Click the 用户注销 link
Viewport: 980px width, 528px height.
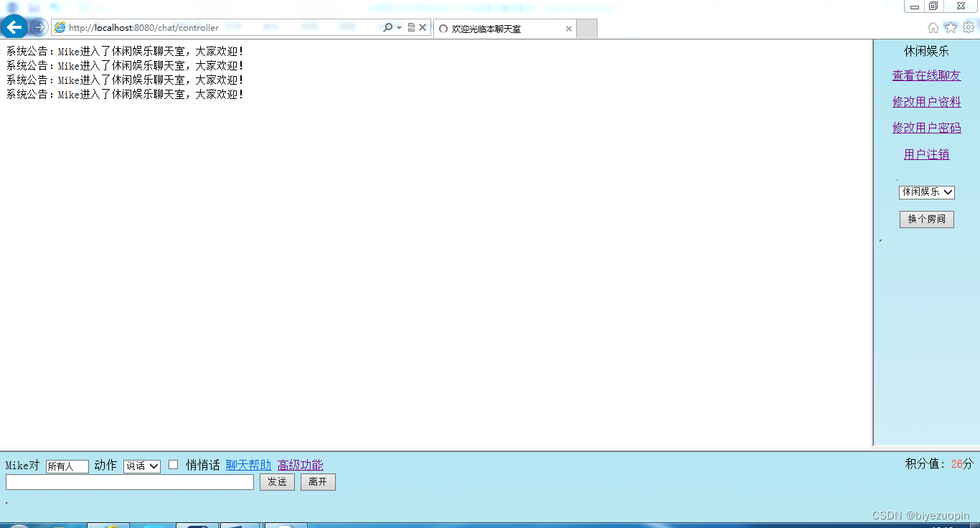926,154
